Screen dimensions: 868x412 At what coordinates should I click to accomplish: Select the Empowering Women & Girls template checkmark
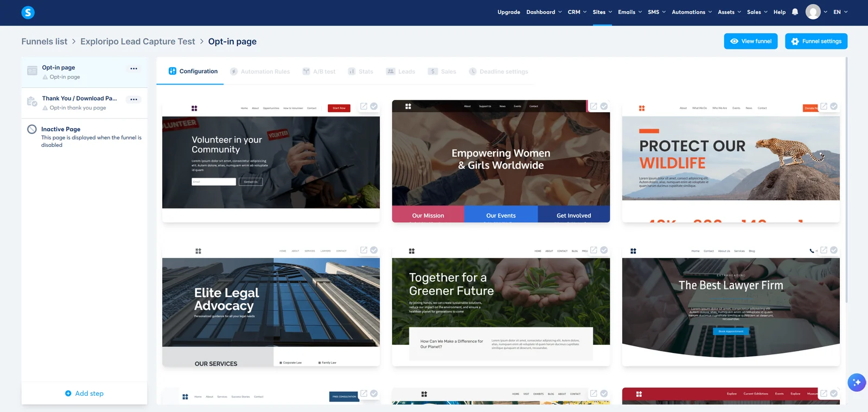(604, 106)
